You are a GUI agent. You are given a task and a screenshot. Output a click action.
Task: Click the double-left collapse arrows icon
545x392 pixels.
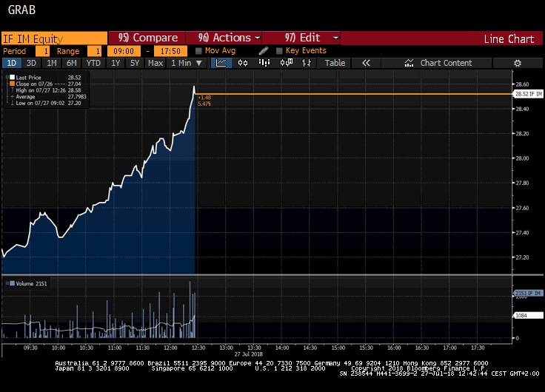point(366,63)
